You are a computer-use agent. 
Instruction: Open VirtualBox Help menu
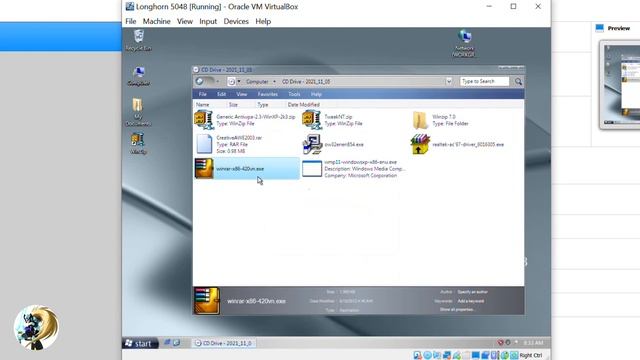[x=263, y=21]
